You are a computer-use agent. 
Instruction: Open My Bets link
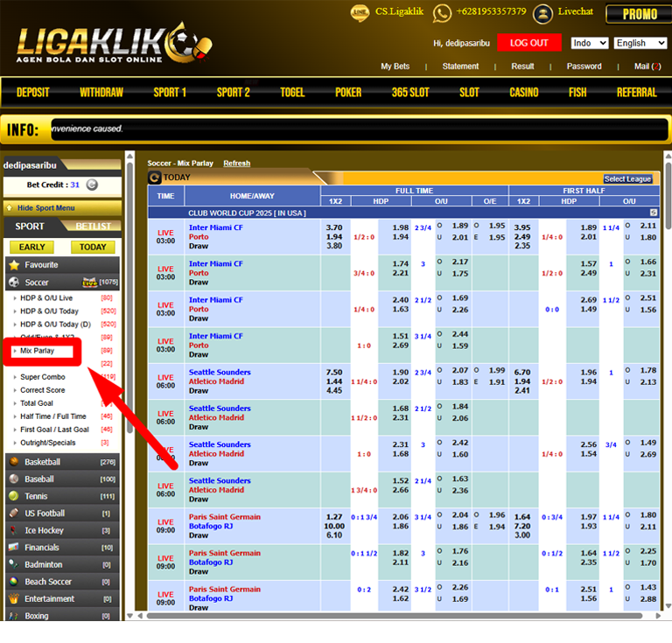tap(395, 66)
